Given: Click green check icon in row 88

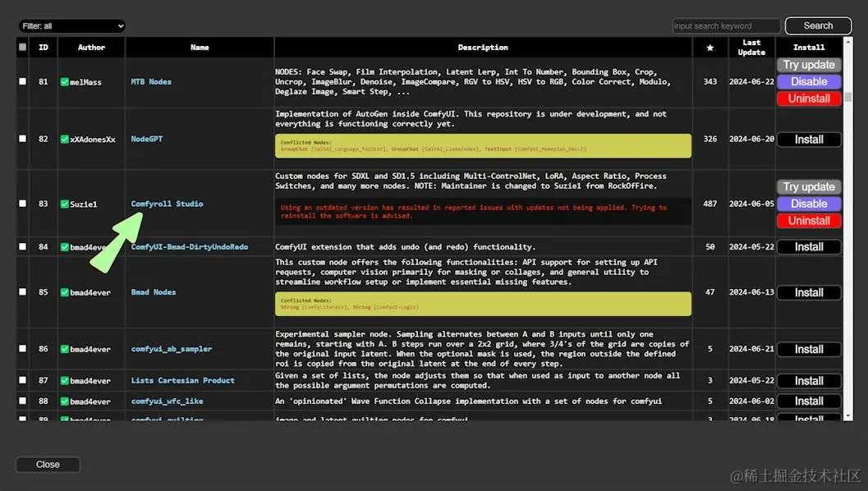Looking at the screenshot, I should 65,401.
